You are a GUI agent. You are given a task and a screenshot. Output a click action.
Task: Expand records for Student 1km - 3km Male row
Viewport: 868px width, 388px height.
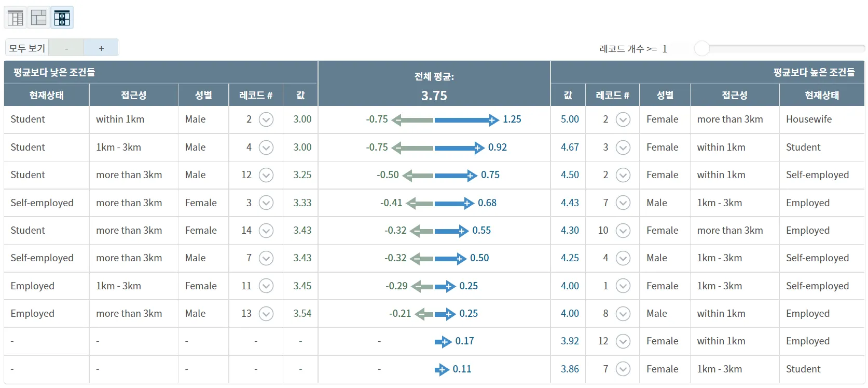click(266, 148)
